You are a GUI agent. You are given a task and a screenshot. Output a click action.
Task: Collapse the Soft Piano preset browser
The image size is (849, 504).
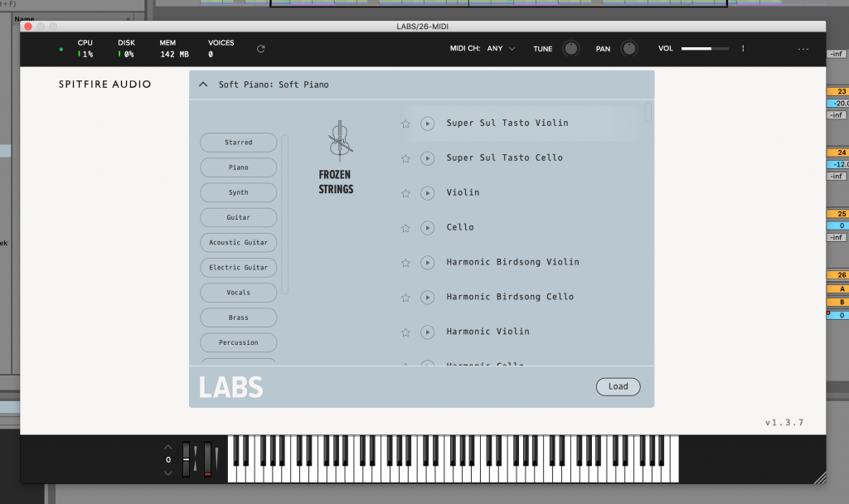click(203, 85)
